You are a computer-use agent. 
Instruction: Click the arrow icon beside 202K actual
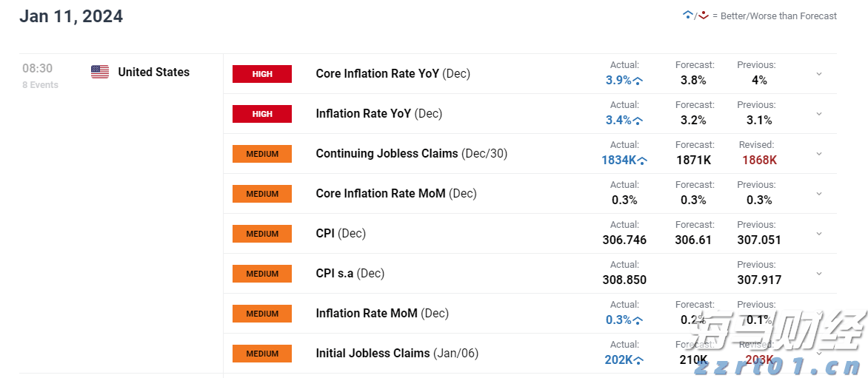(638, 360)
